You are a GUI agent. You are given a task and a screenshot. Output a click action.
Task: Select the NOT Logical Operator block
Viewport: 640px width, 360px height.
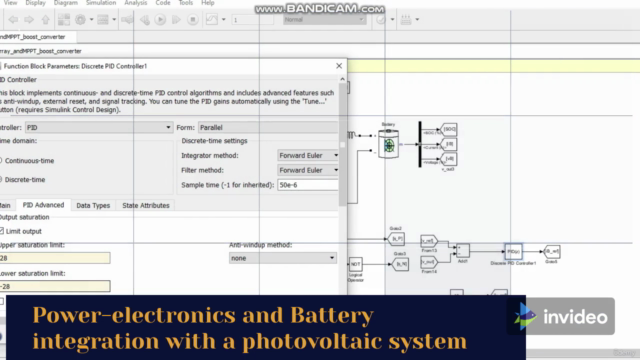[356, 264]
